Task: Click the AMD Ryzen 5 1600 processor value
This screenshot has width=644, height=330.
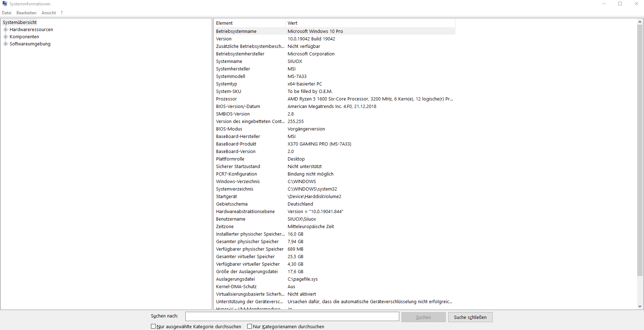Action: pos(370,99)
